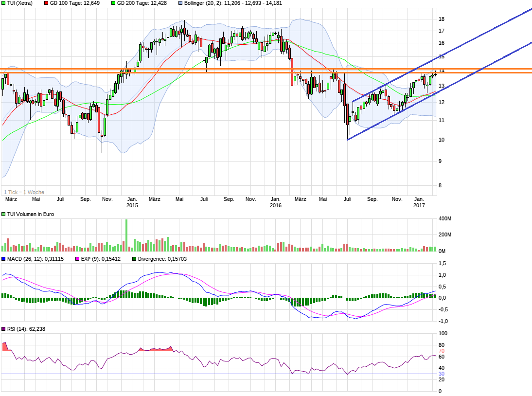Click the 0M volume axis label
Viewport: 532px width, 396px height.
442,251
